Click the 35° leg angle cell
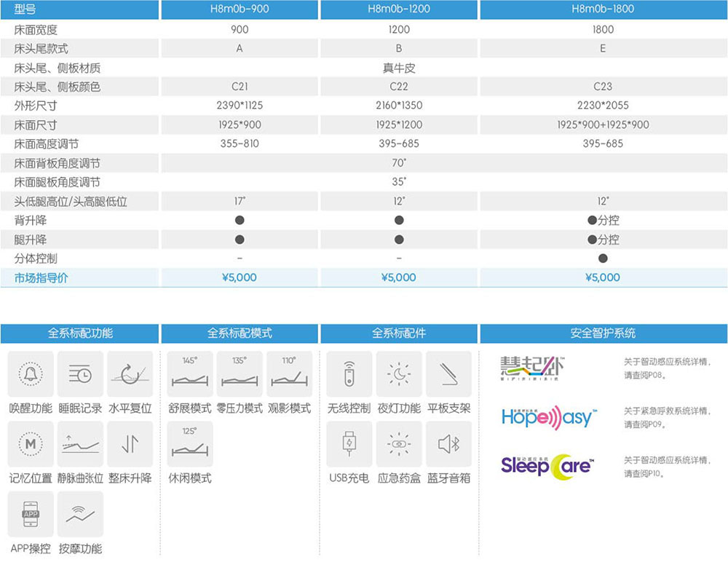The width and height of the screenshot is (728, 565). tap(399, 182)
